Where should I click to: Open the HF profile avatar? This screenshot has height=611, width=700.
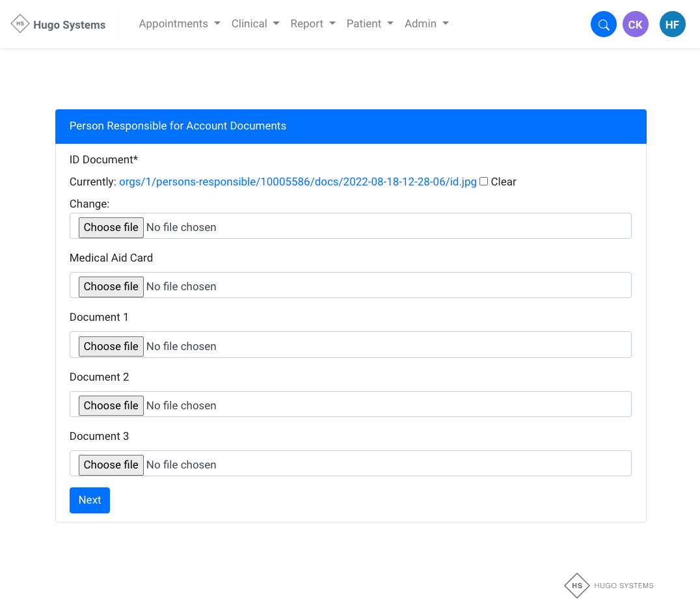pyautogui.click(x=672, y=25)
